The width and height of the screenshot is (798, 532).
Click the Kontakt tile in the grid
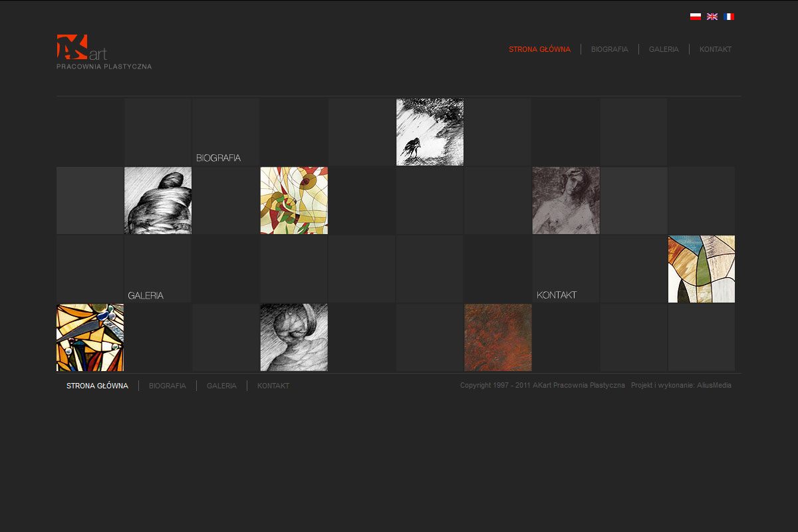point(566,269)
